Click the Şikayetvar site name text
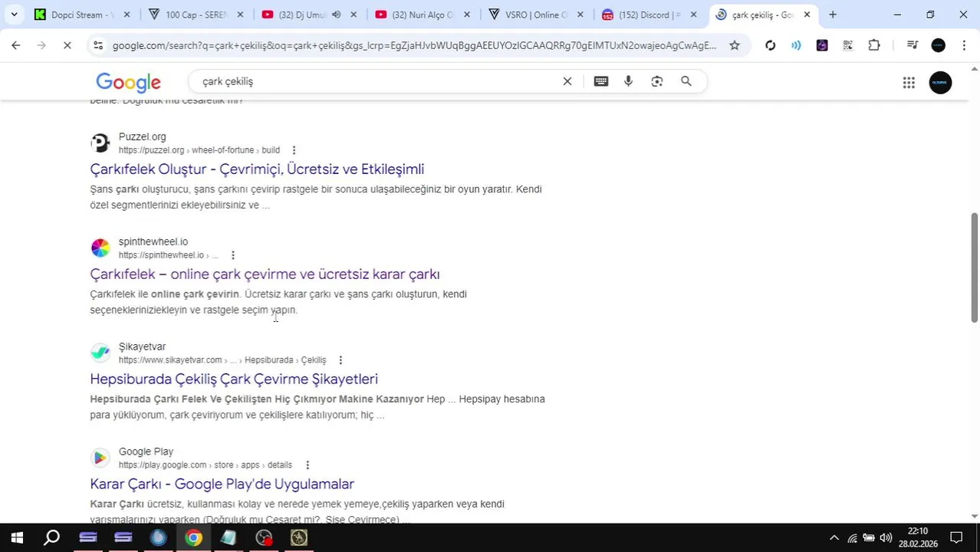Viewport: 980px width, 552px height. pos(142,347)
